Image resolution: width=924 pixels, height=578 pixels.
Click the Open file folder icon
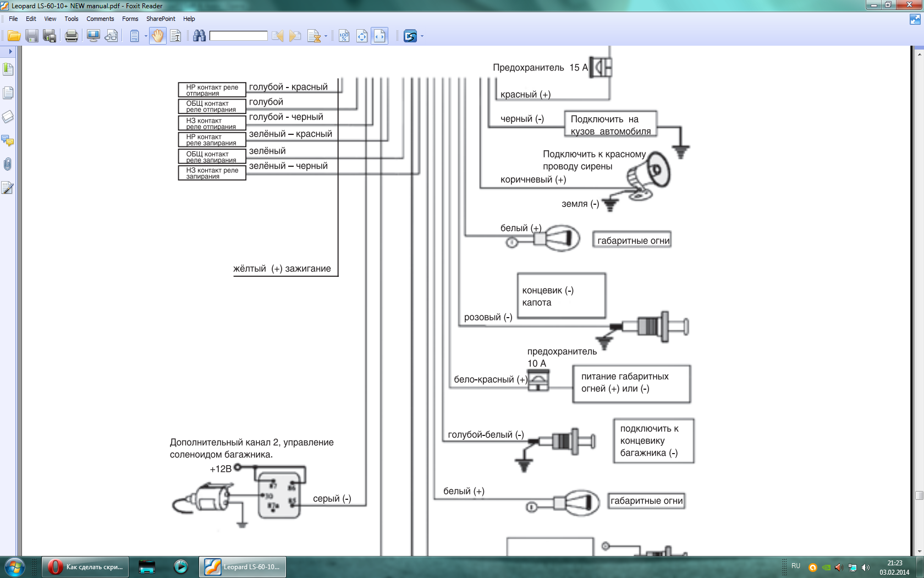click(14, 36)
